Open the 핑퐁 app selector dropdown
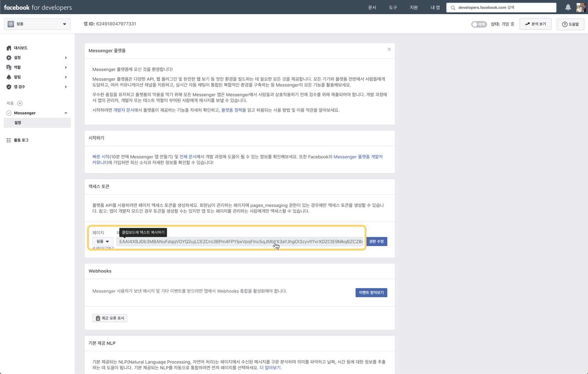588x374 pixels. pos(37,24)
